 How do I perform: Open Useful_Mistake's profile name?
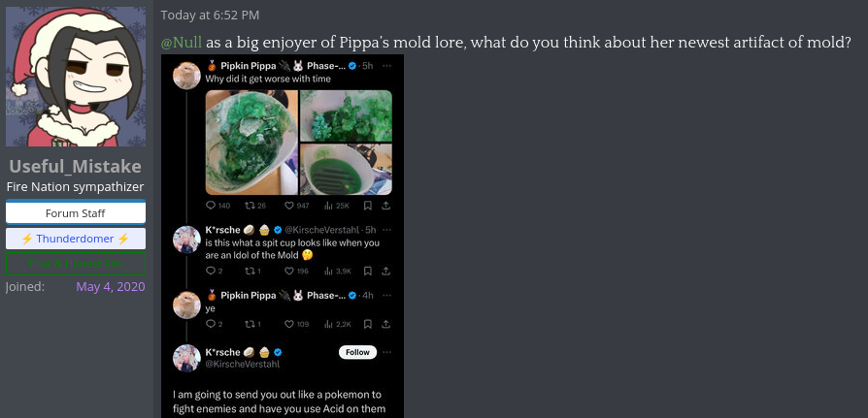tap(76, 167)
